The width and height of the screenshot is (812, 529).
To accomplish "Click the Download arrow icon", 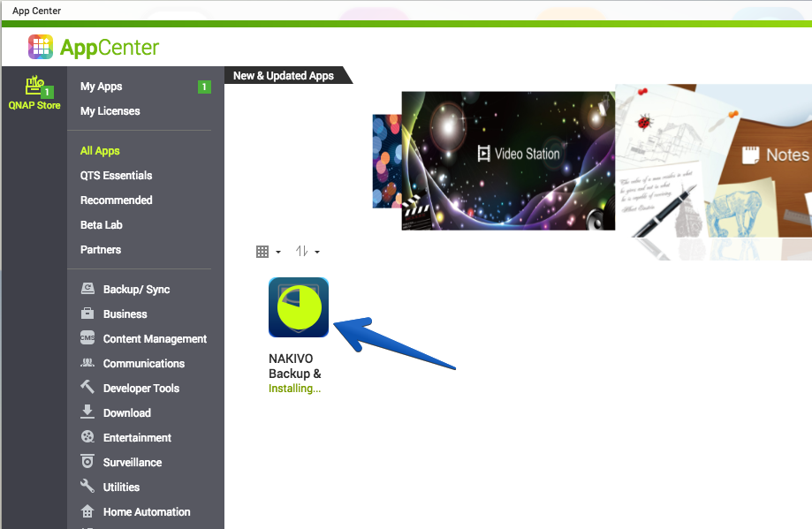I will (87, 412).
